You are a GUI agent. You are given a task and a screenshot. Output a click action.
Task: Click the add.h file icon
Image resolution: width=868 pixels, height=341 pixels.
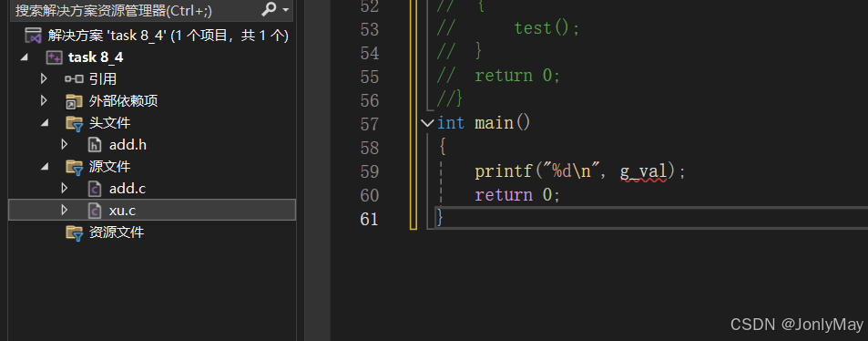[x=95, y=145]
